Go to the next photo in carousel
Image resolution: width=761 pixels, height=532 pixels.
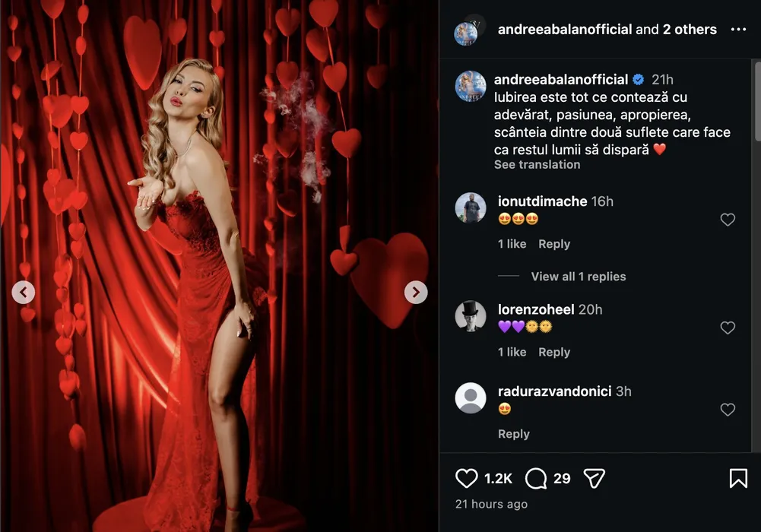pyautogui.click(x=416, y=292)
